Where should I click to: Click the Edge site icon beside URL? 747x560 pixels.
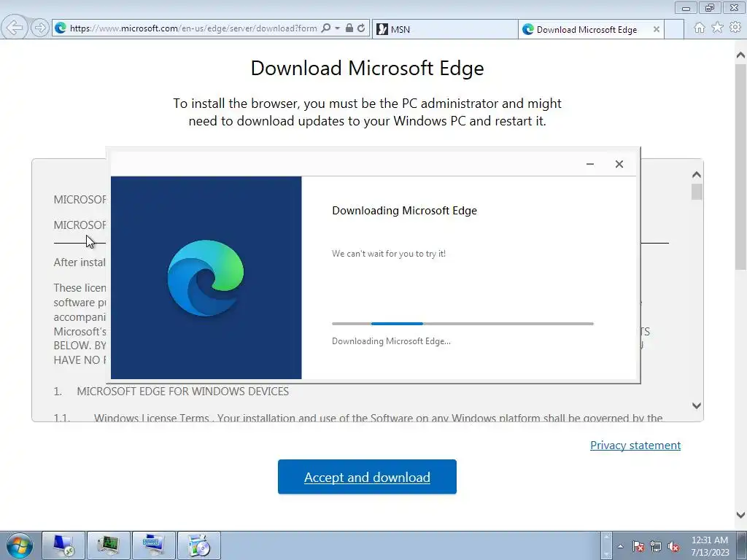(61, 28)
